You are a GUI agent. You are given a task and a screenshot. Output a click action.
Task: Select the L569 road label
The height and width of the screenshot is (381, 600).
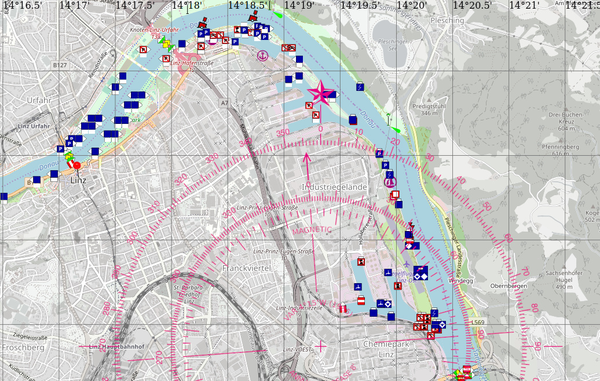tap(478, 322)
